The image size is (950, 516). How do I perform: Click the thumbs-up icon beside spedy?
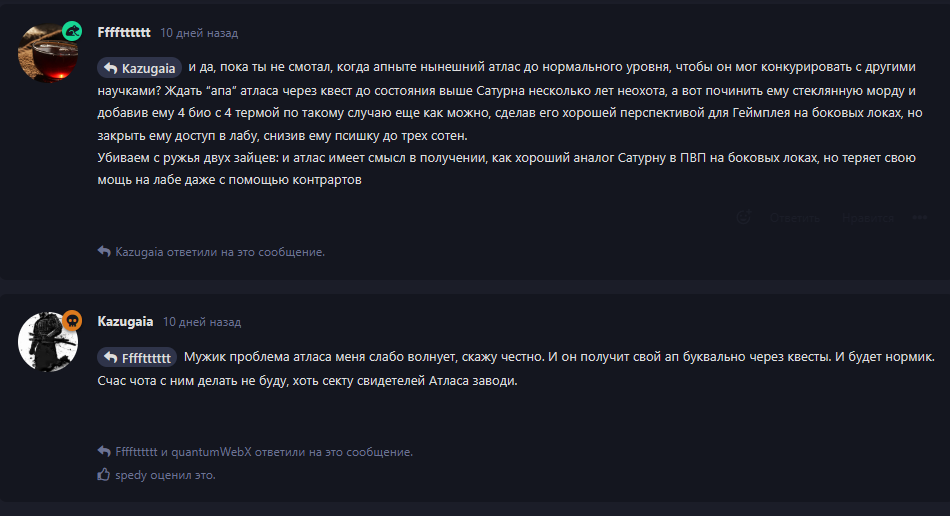point(104,474)
